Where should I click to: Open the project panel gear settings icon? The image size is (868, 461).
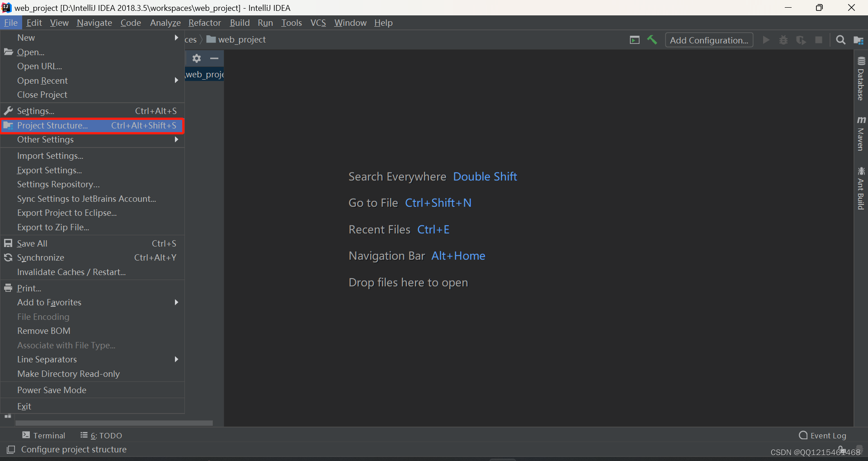pos(197,58)
